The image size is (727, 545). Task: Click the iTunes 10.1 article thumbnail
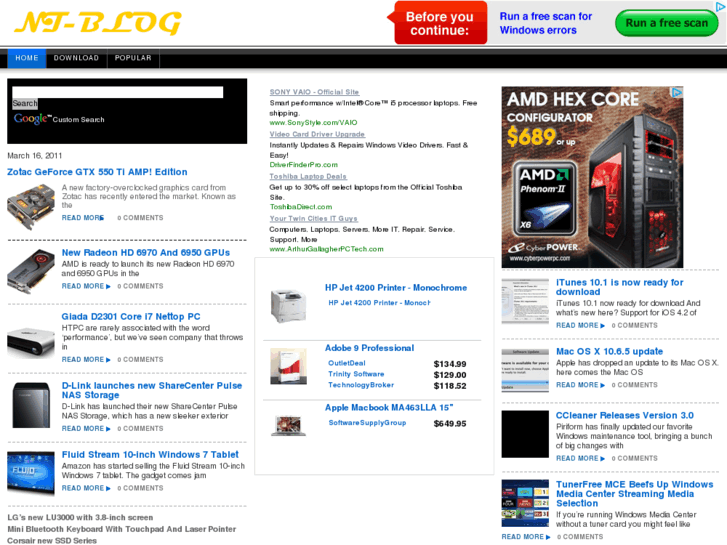point(525,301)
